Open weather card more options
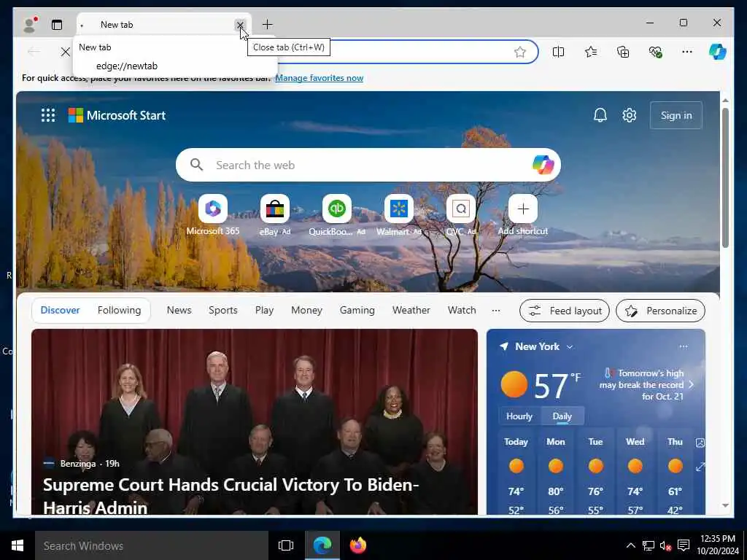Image resolution: width=747 pixels, height=560 pixels. (x=683, y=346)
